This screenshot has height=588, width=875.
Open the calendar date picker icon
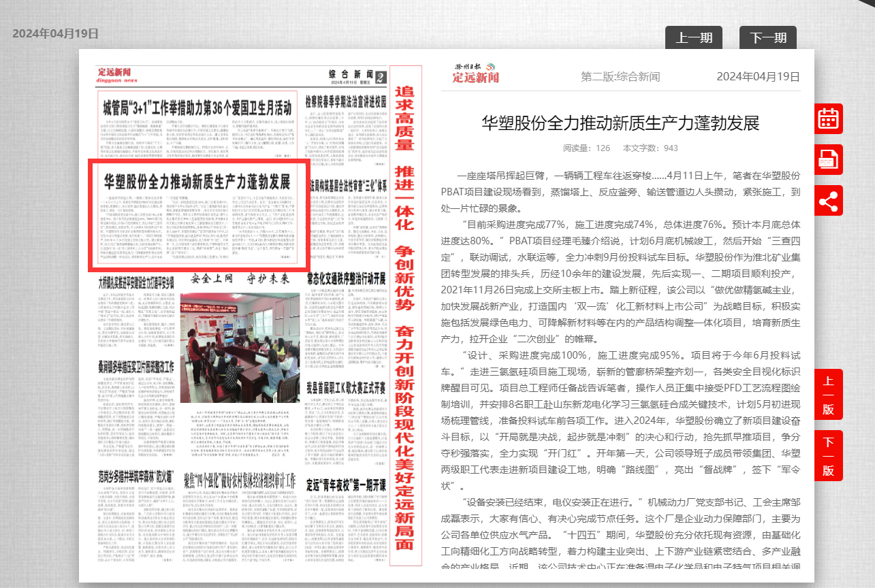tap(828, 118)
